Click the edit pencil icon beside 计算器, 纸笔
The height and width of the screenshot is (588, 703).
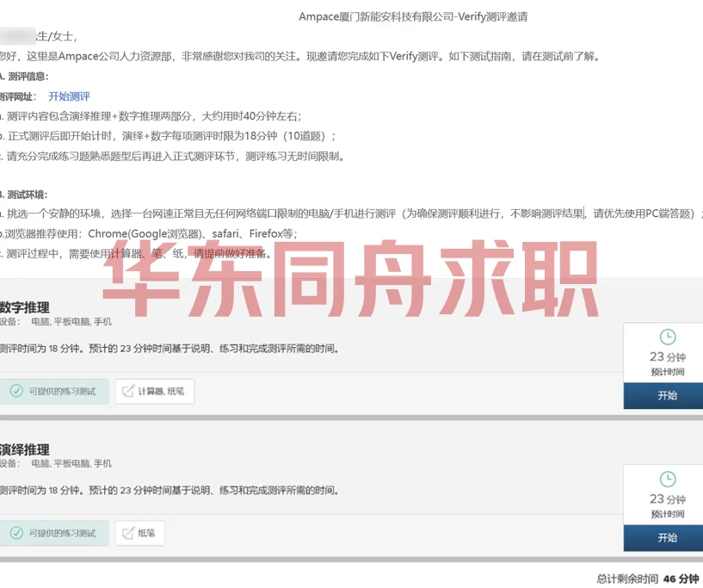(x=127, y=391)
